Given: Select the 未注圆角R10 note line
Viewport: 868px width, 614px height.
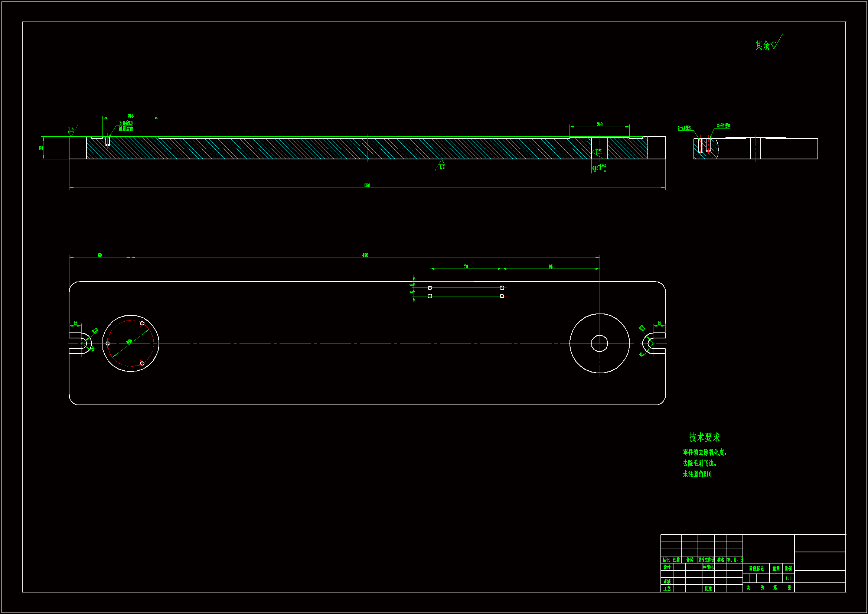Looking at the screenshot, I should click(x=697, y=474).
